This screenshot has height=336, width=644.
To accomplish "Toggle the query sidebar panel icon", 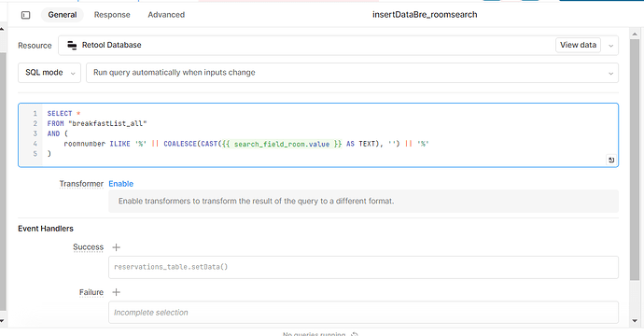I will pyautogui.click(x=25, y=15).
